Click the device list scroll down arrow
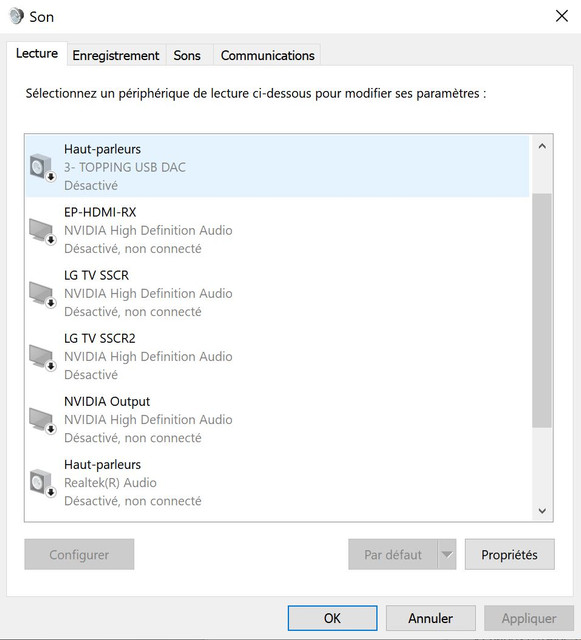The image size is (581, 640). (542, 510)
